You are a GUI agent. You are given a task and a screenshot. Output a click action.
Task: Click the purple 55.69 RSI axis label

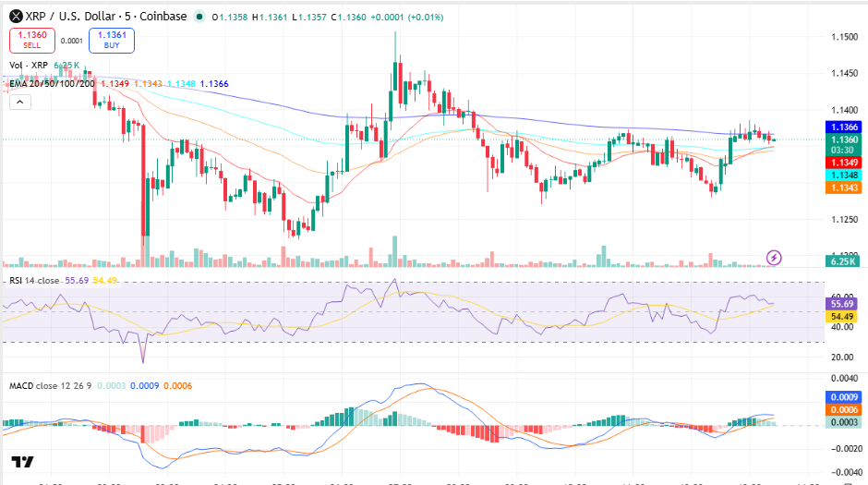(x=842, y=303)
